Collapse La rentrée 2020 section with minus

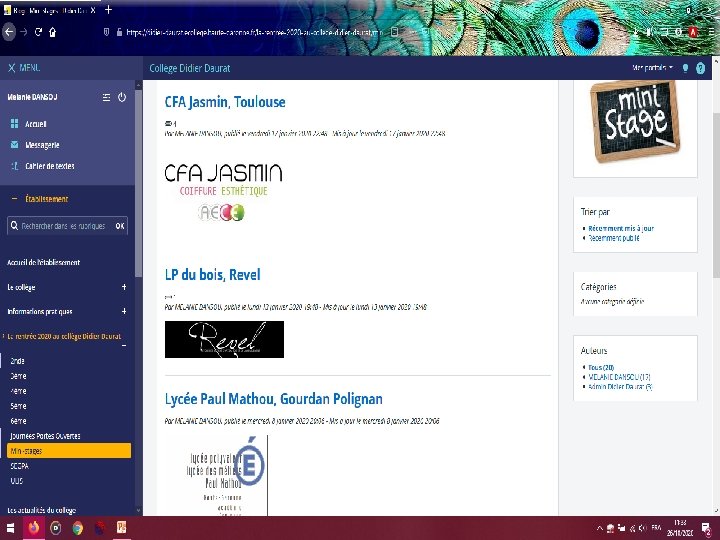(124, 345)
